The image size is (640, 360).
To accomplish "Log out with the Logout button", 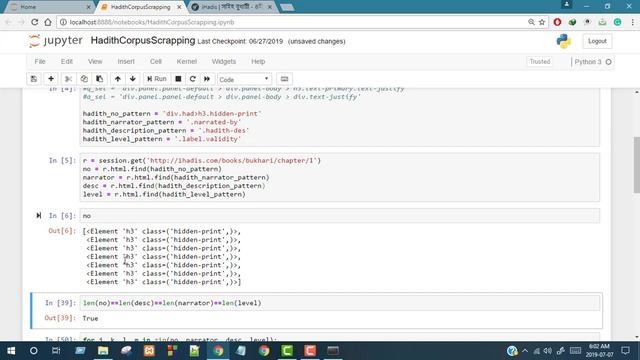I will 597,41.
